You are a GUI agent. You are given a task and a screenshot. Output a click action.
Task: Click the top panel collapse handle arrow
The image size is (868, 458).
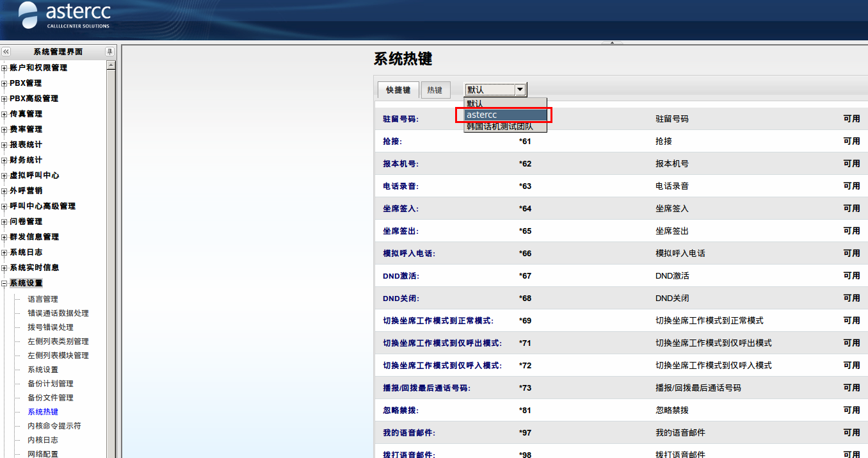click(x=612, y=43)
